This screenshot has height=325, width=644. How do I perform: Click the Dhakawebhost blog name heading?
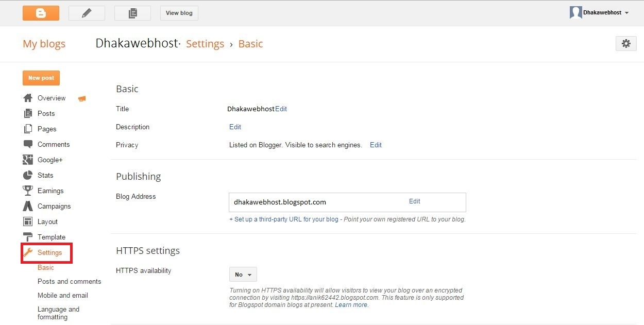[x=137, y=43]
